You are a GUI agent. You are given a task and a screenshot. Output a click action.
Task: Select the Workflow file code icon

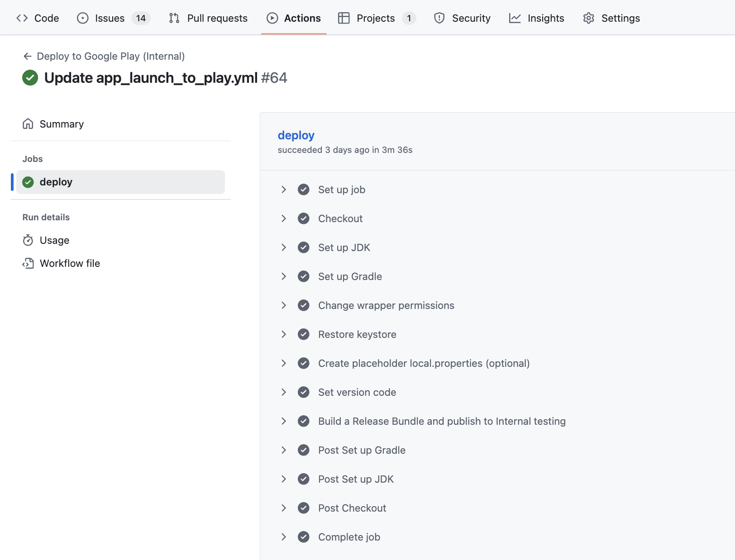coord(28,263)
